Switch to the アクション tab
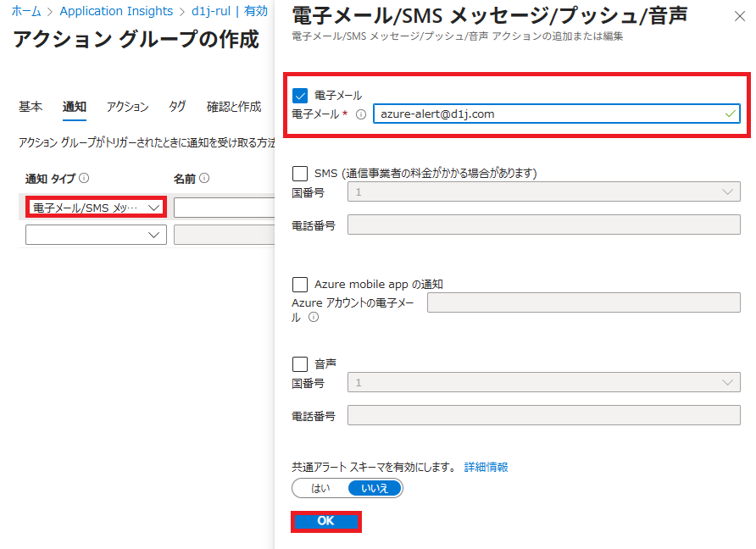 tap(127, 107)
